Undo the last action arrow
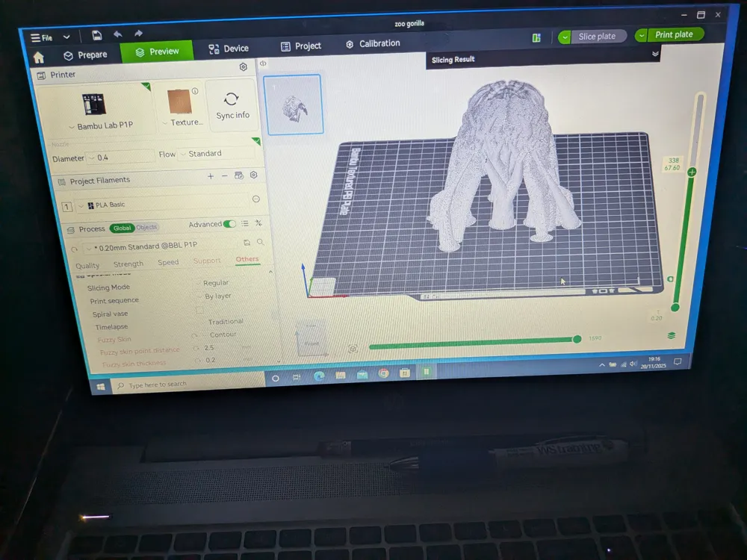 tap(118, 34)
